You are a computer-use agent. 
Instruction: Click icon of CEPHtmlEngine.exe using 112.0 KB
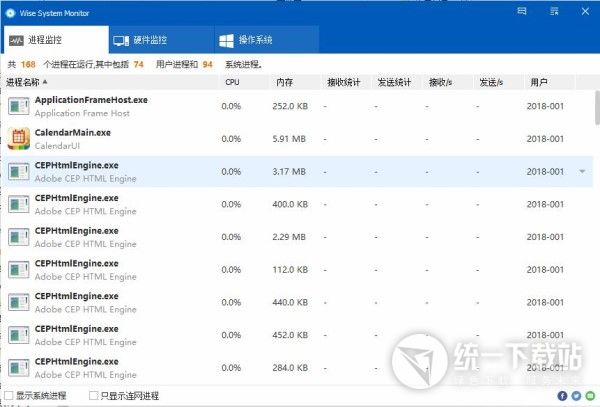pyautogui.click(x=18, y=270)
